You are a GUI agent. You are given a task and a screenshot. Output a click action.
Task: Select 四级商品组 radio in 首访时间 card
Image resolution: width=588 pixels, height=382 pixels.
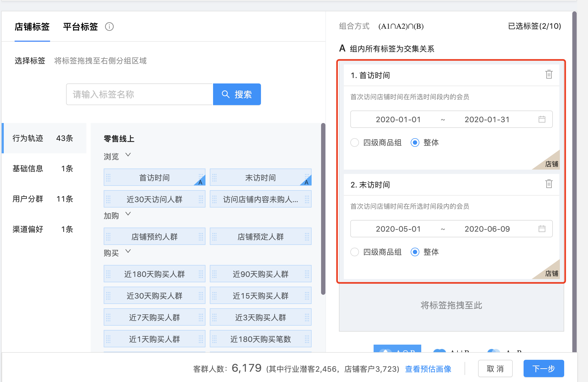click(x=355, y=143)
